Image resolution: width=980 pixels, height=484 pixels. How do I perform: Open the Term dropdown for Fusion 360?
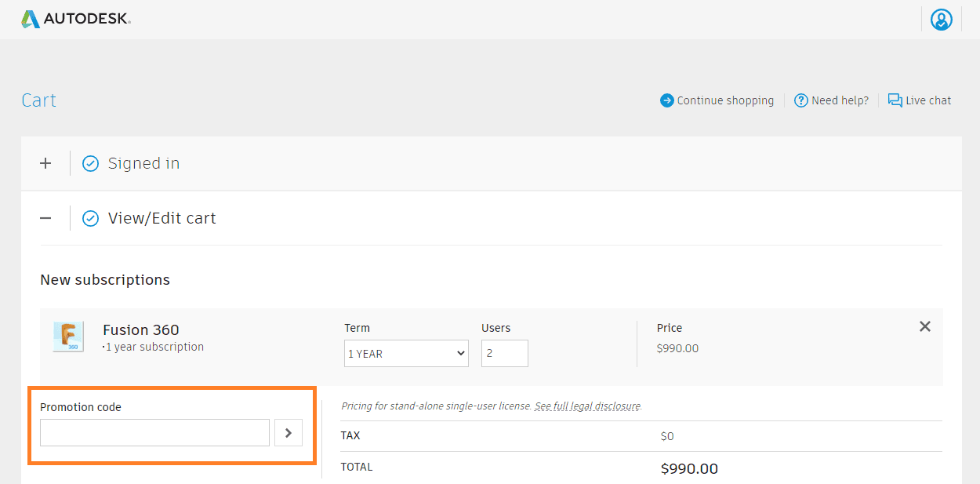tap(406, 353)
